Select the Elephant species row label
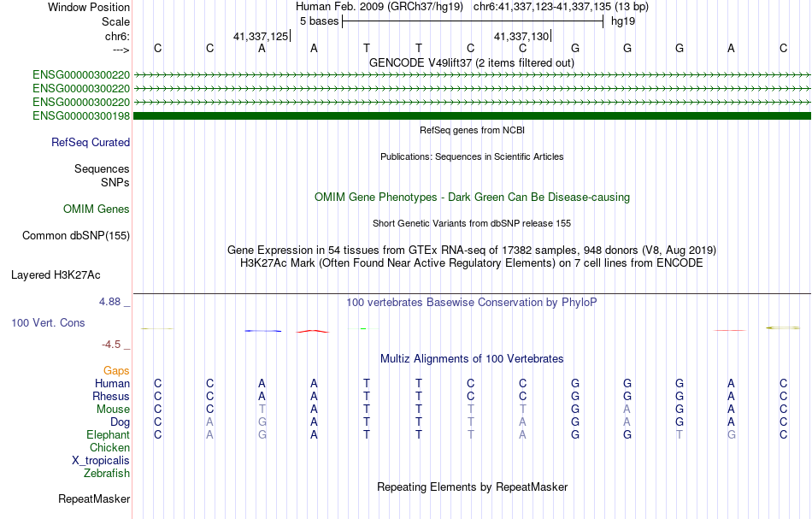 [x=109, y=435]
